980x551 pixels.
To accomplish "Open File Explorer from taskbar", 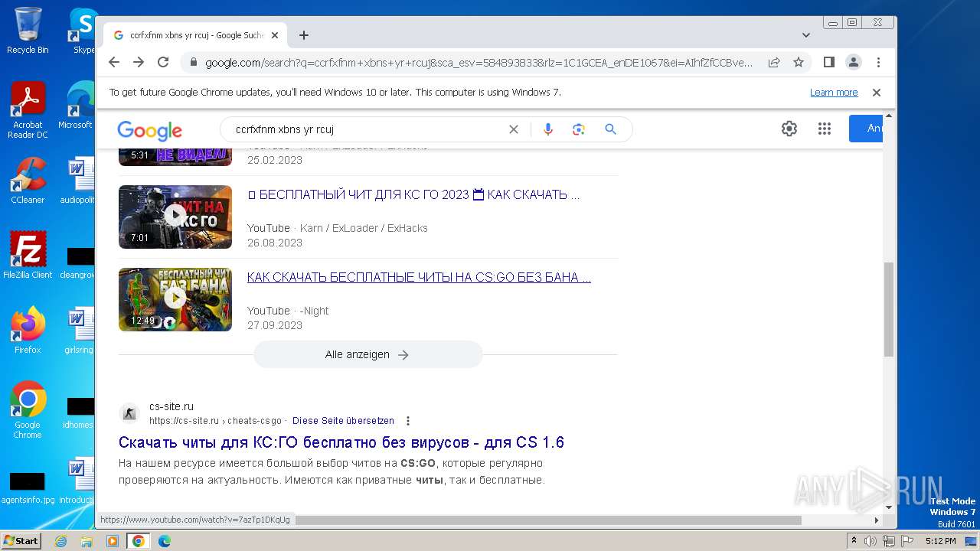I will point(87,541).
